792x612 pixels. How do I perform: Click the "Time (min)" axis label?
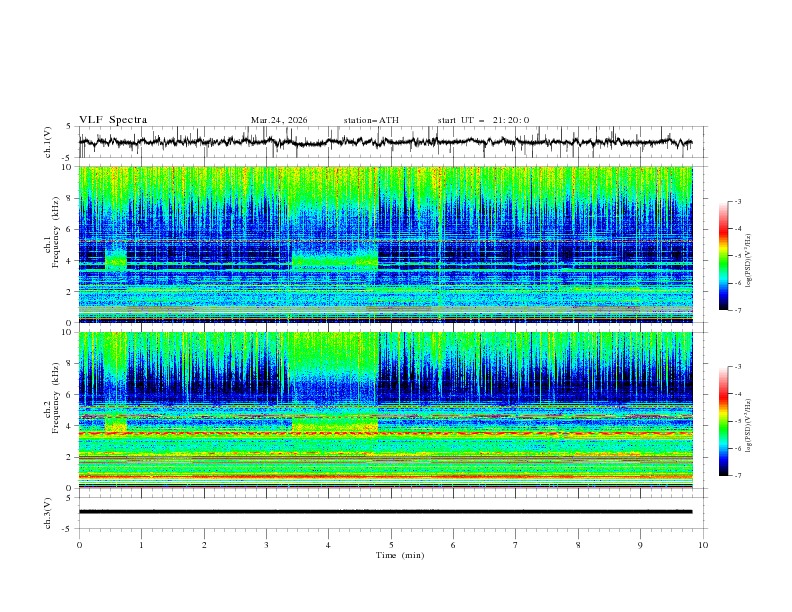400,555
